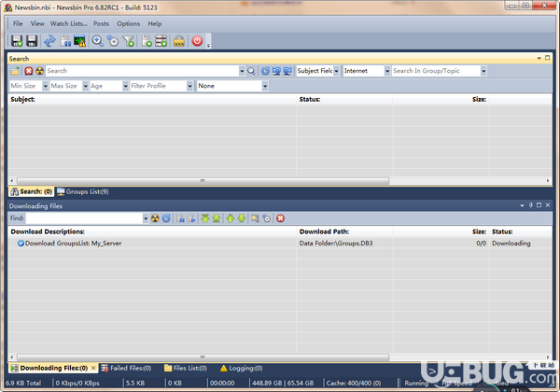Open the Watch Lists menu
Image resolution: width=560 pixels, height=392 pixels.
click(x=69, y=24)
